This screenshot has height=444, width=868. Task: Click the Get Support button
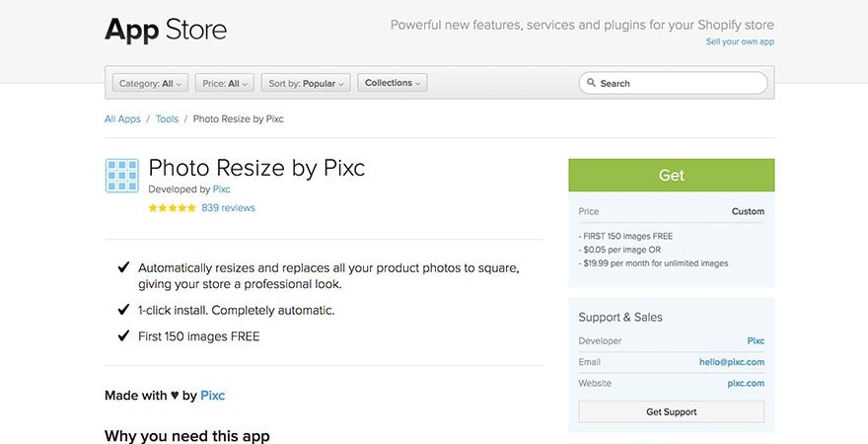671,411
